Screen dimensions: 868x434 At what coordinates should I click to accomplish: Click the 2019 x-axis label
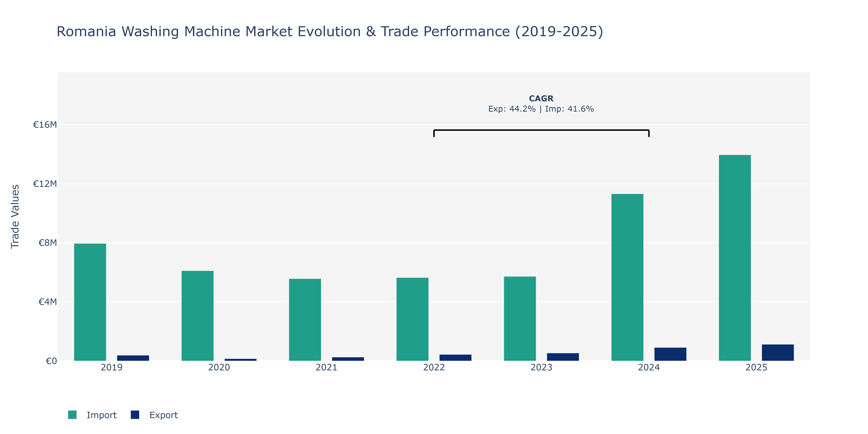click(112, 367)
